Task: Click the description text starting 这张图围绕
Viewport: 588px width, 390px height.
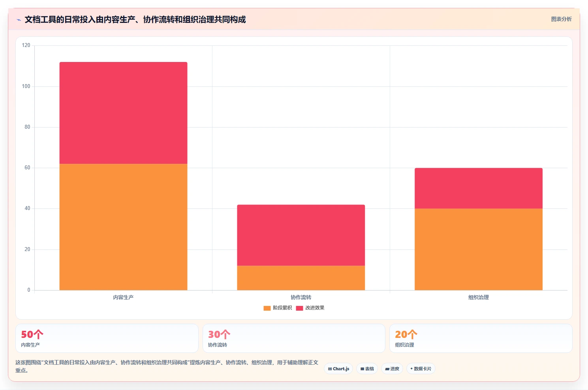Action: tap(167, 366)
